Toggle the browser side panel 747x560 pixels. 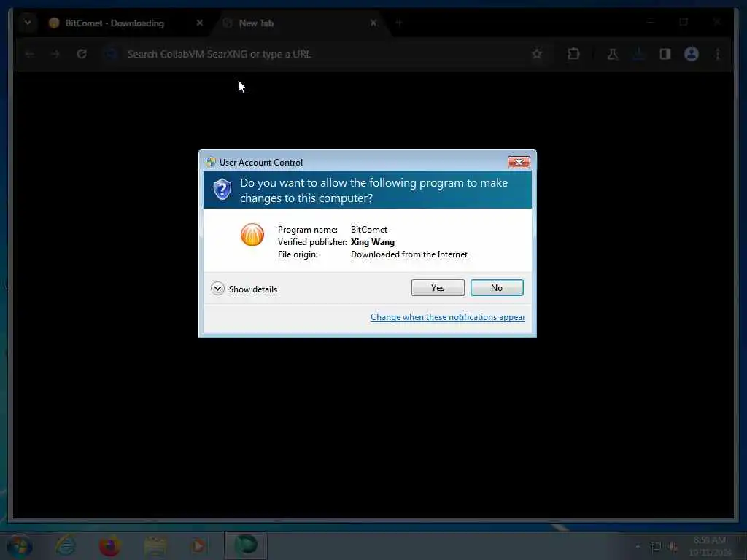(x=665, y=54)
